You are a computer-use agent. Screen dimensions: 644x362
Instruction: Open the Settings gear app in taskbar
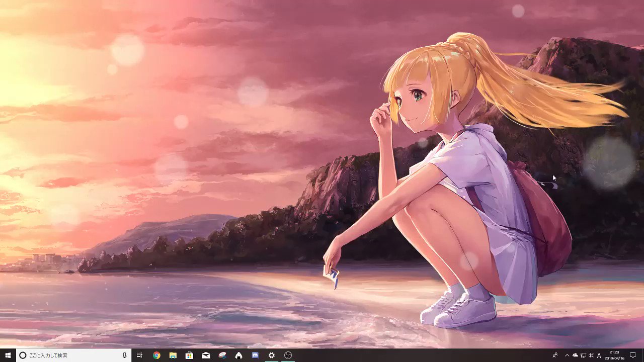pyautogui.click(x=272, y=355)
